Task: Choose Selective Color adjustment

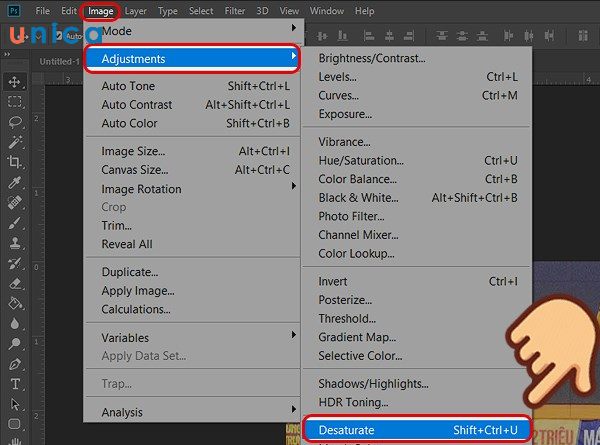Action: 417,356
